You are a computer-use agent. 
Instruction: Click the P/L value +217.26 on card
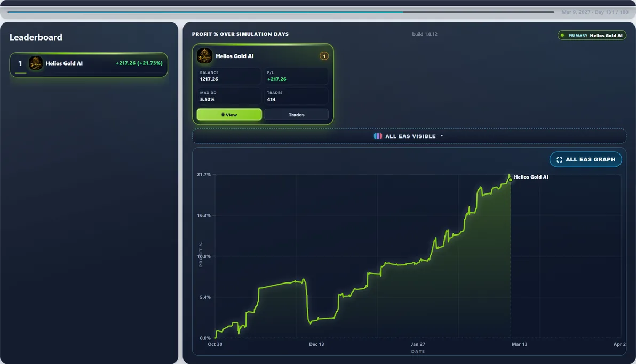click(276, 79)
